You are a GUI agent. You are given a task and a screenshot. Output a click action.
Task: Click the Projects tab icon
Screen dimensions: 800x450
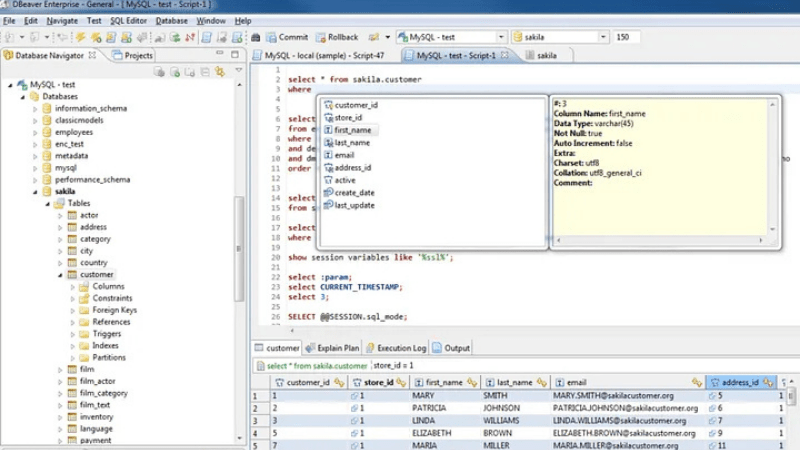tap(118, 56)
